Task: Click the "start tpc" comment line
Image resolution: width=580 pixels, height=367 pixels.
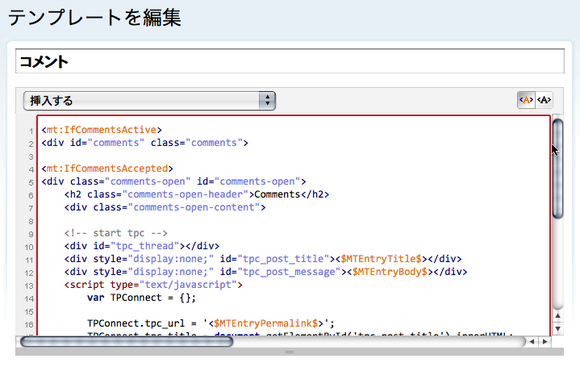Action: 116,233
